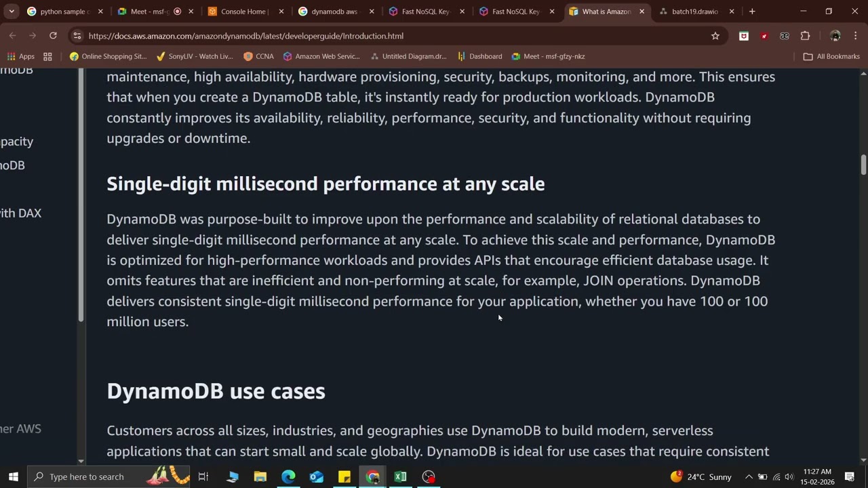Open 'Untitled Diagram.dr...' bookmark

pyautogui.click(x=408, y=56)
